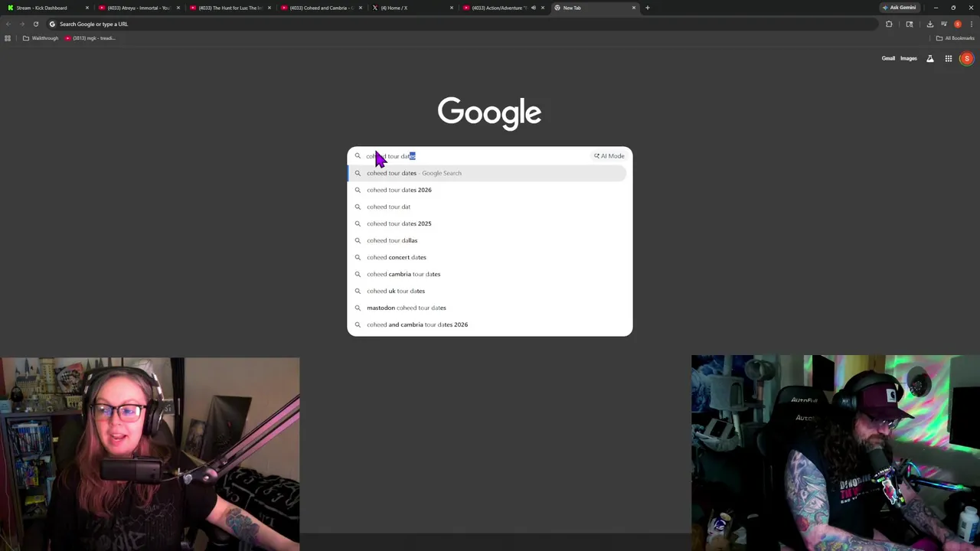Open the Google account avatar
980x551 pixels.
point(967,58)
